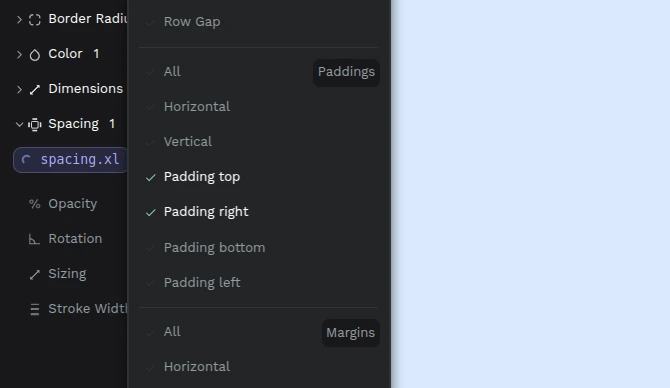
Task: Expand the Border Radius section
Action: [x=19, y=19]
